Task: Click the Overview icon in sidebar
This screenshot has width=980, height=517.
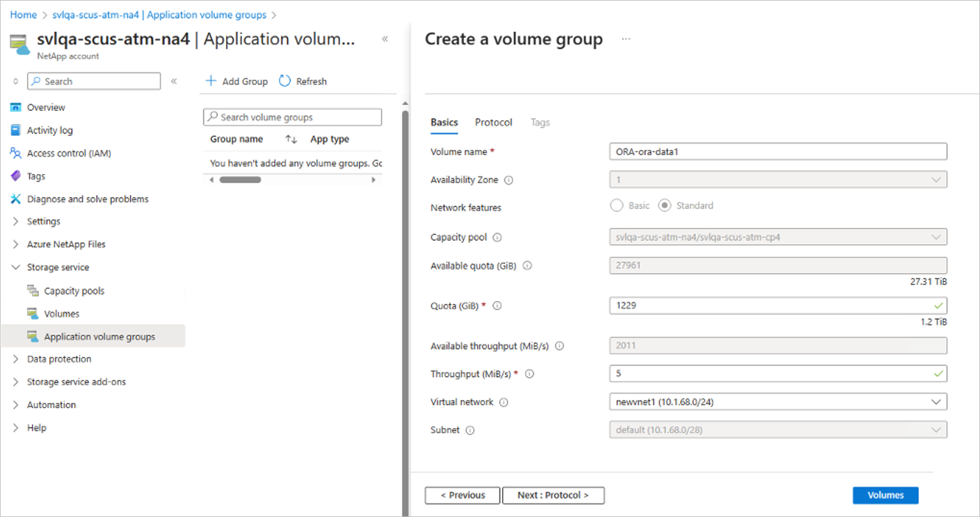Action: tap(16, 107)
